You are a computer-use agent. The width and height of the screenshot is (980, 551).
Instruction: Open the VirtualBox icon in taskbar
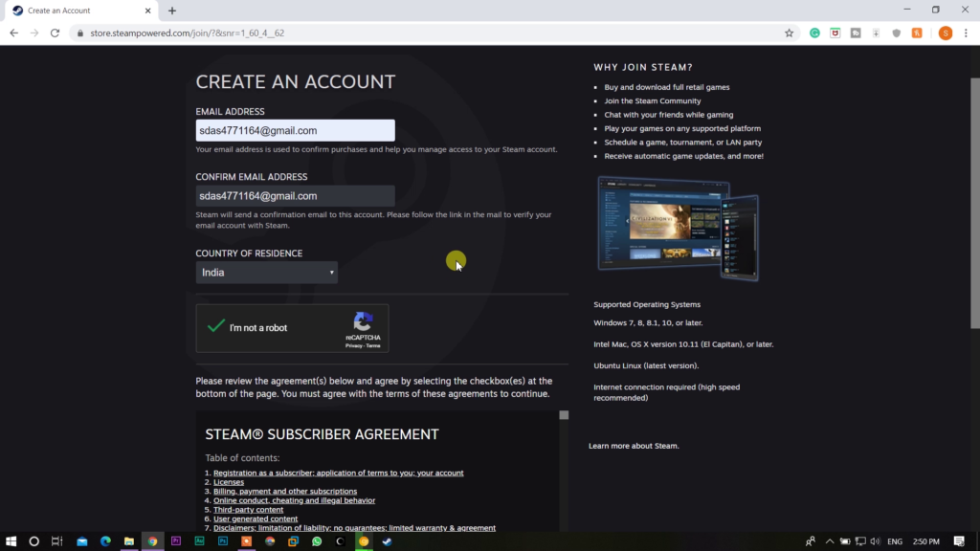point(293,541)
